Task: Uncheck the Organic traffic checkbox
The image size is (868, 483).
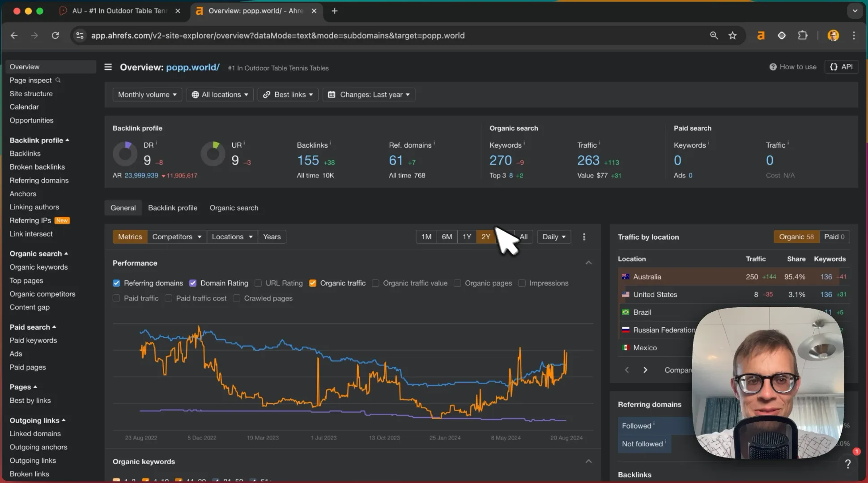Action: (x=313, y=283)
